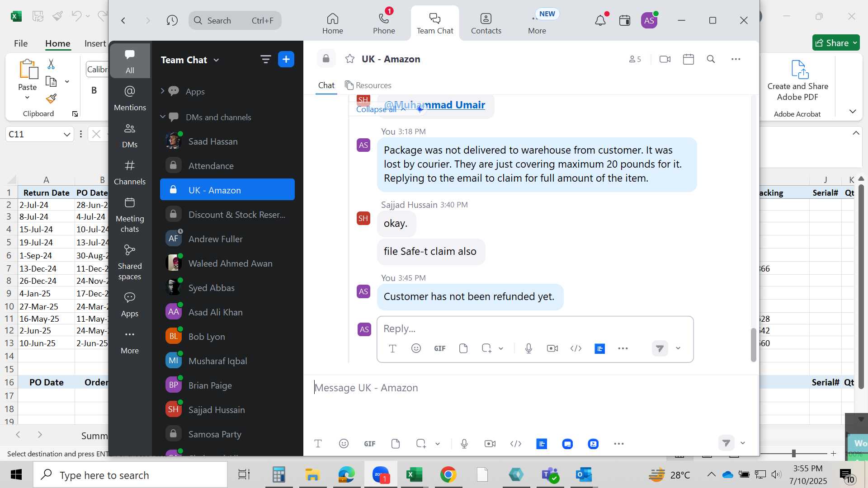Click the Format Painter brush in Excel
This screenshot has height=488, width=868.
51,99
